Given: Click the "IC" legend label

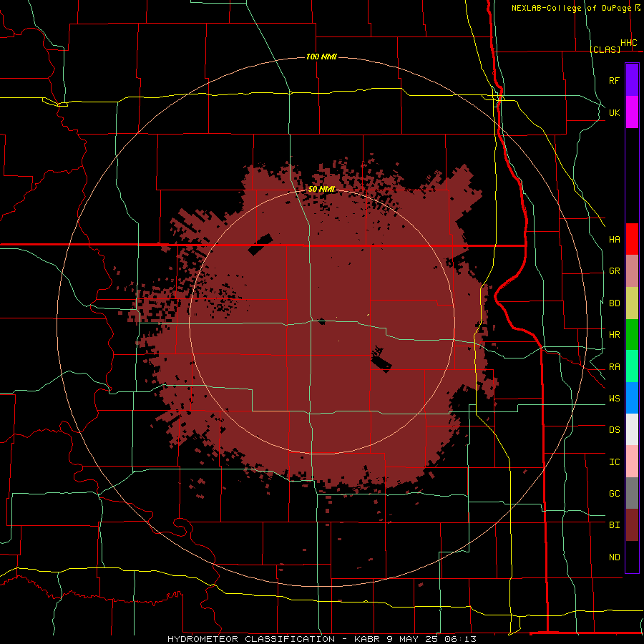Looking at the screenshot, I should coord(614,462).
